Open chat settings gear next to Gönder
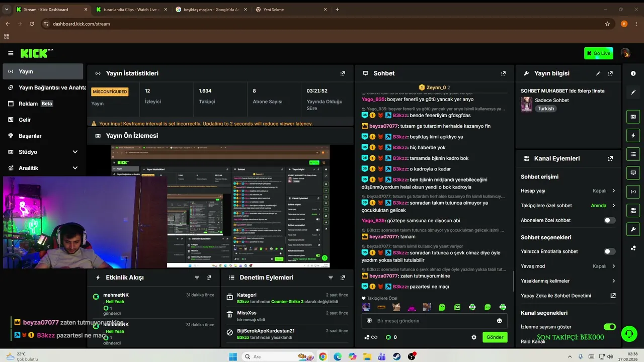This screenshot has height=362, width=644. click(473, 337)
